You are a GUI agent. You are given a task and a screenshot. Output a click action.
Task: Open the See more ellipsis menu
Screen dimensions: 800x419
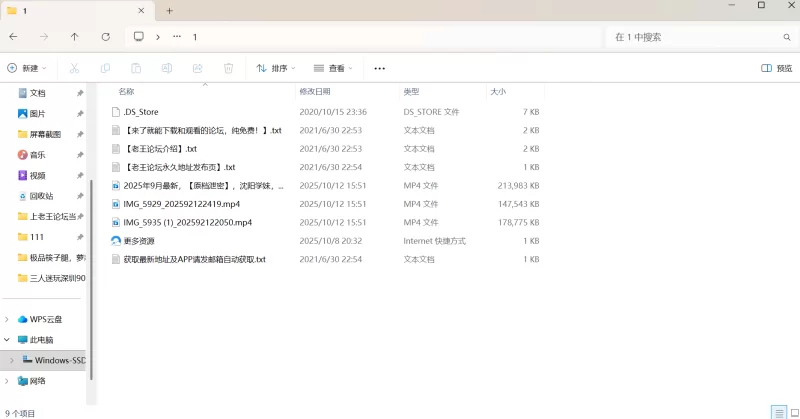click(x=379, y=68)
